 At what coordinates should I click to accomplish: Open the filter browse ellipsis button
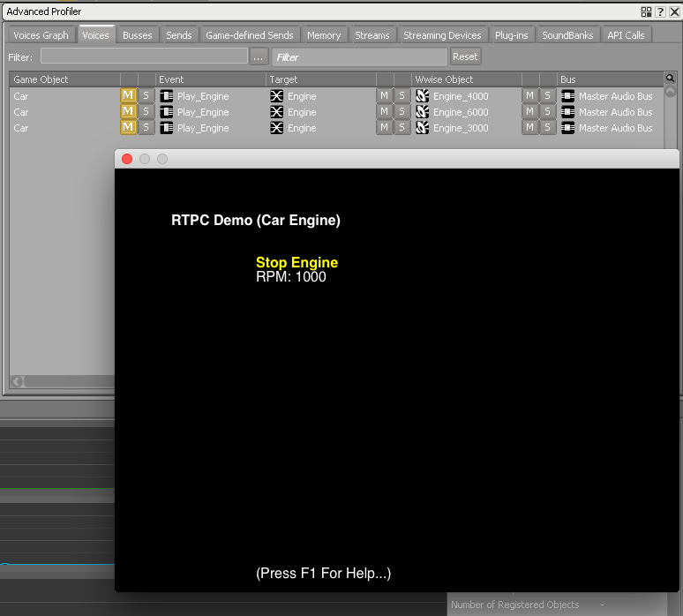259,57
